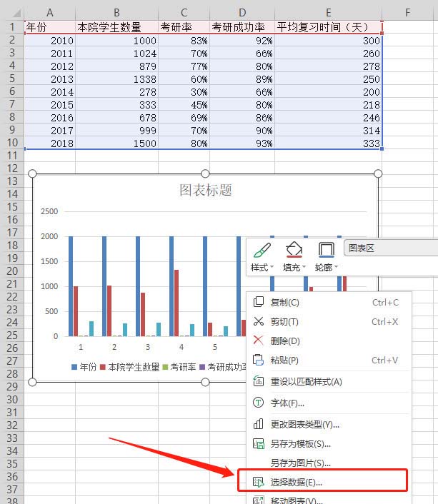The height and width of the screenshot is (504, 438).
Task: Select row 33 header
Action: click(x=12, y=438)
